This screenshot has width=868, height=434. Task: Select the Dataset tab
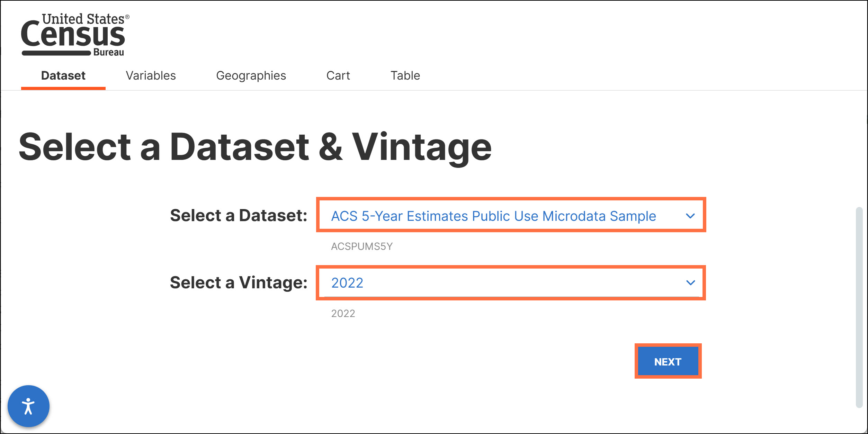[x=63, y=75]
